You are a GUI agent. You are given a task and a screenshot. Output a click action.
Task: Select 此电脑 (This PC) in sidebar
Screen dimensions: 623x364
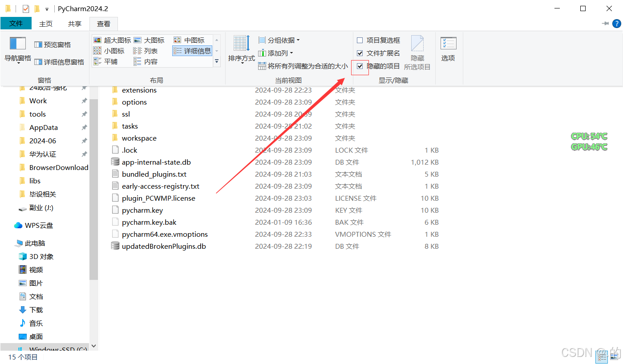(x=35, y=243)
